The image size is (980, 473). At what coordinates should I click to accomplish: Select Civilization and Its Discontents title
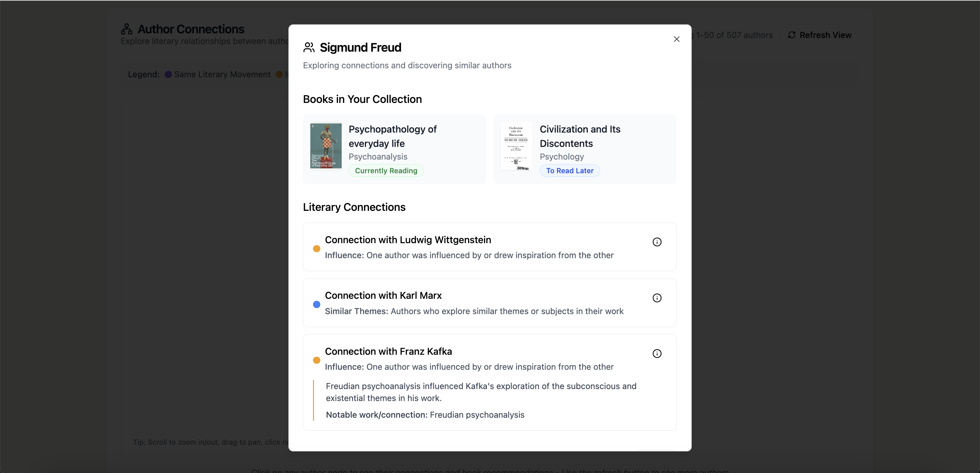(580, 136)
